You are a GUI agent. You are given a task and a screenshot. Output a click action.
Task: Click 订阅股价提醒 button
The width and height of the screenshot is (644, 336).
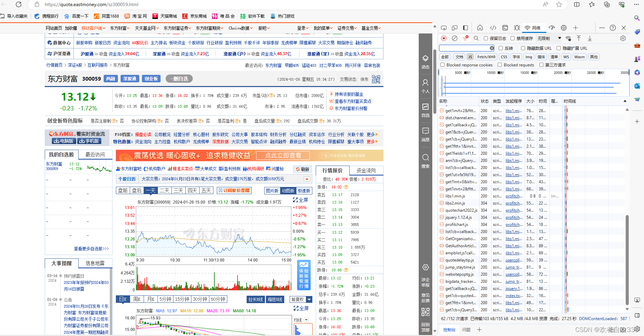234,190
